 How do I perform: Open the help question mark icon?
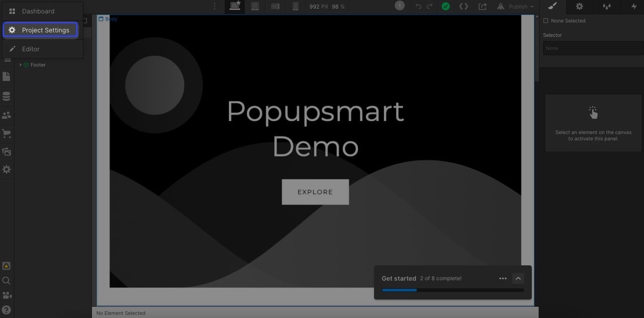[x=7, y=309]
